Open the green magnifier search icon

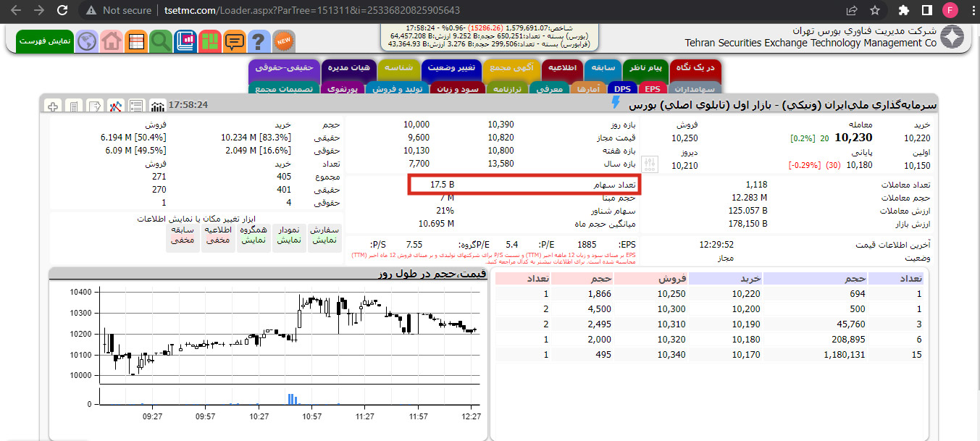pos(160,41)
